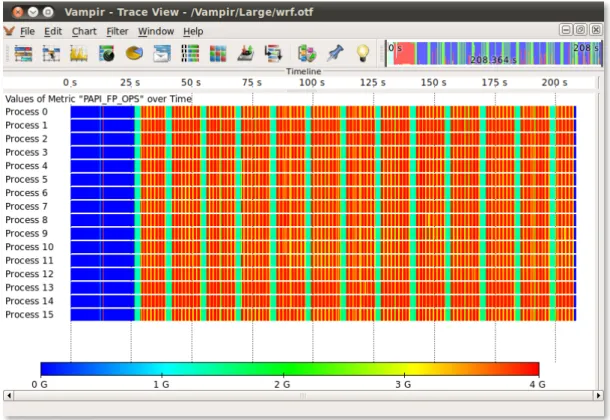Select the Process 6 row label

coord(26,193)
